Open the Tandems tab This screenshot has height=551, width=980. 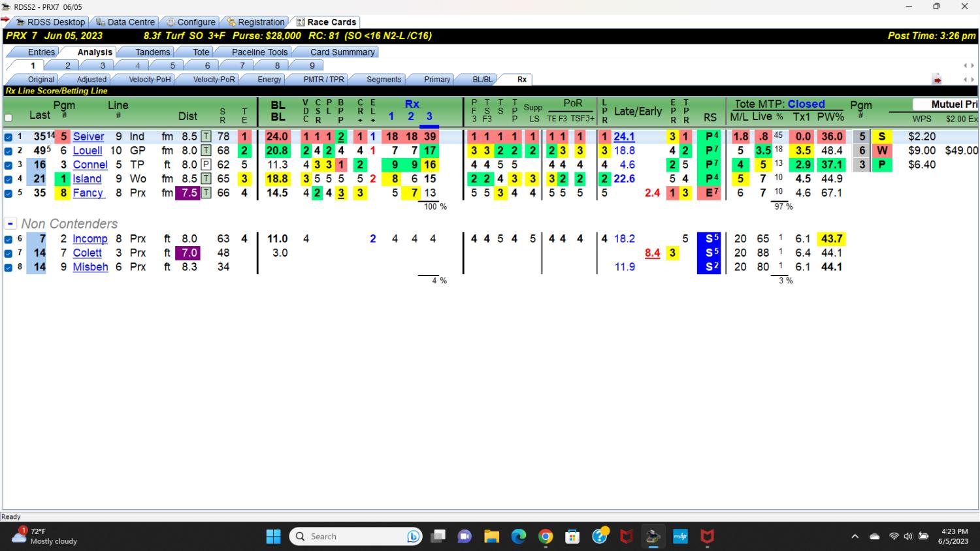tap(152, 52)
